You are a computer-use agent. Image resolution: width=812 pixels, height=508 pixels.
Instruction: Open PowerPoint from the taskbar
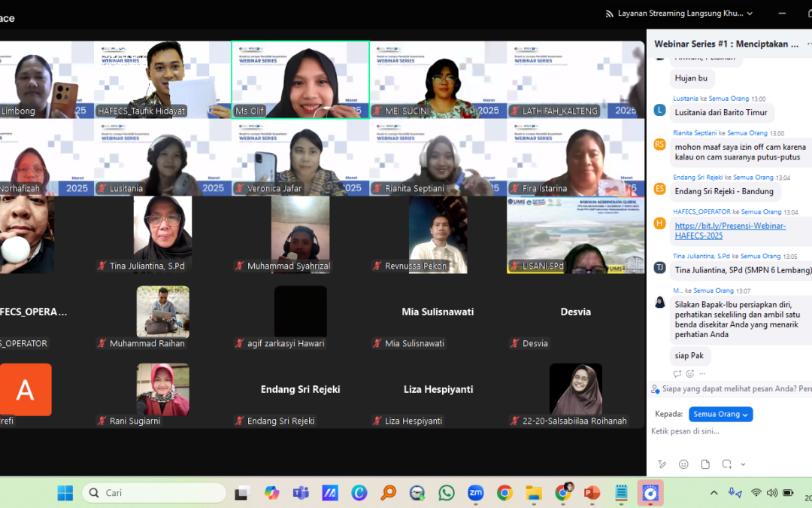[x=592, y=493]
